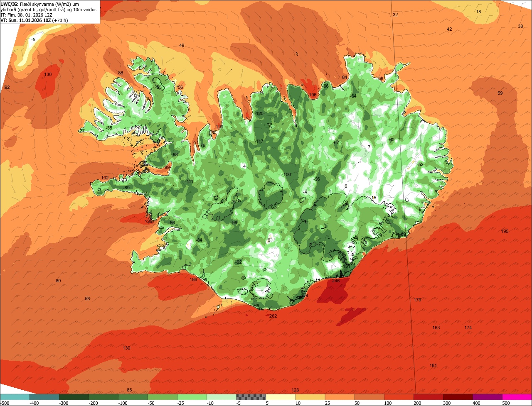Image resolution: width=532 pixels, height=406 pixels.
Task: Click the '-99' value in the interior
Action: click(x=234, y=223)
